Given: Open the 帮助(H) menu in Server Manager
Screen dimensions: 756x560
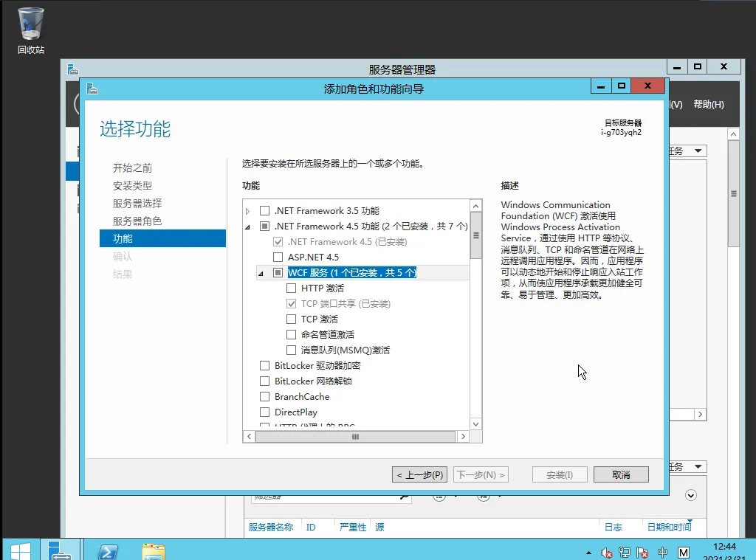Looking at the screenshot, I should [708, 105].
